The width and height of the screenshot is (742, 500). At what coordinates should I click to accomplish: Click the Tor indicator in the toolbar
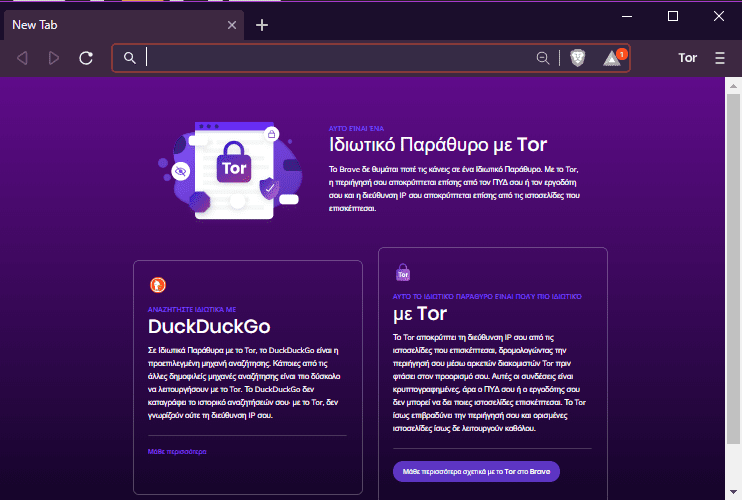point(688,58)
